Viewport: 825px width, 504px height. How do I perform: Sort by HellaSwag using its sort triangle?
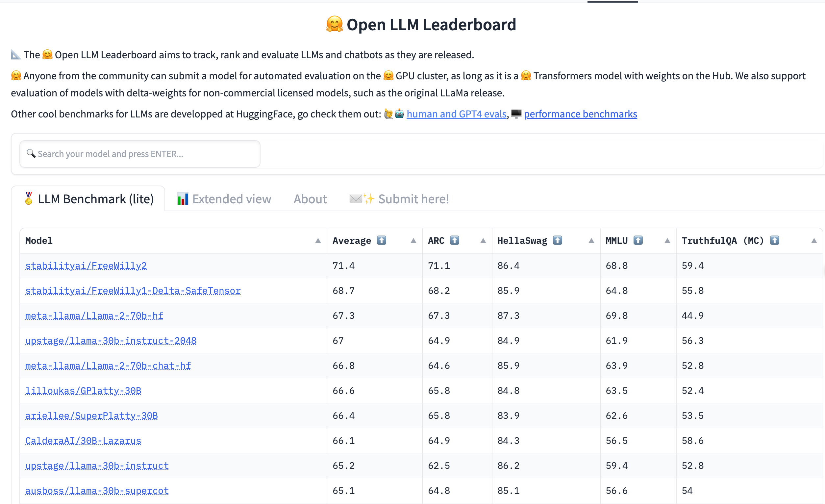tap(591, 240)
